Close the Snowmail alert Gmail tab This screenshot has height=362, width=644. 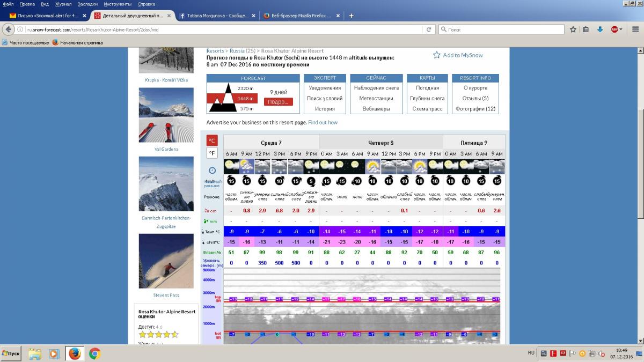(x=84, y=16)
